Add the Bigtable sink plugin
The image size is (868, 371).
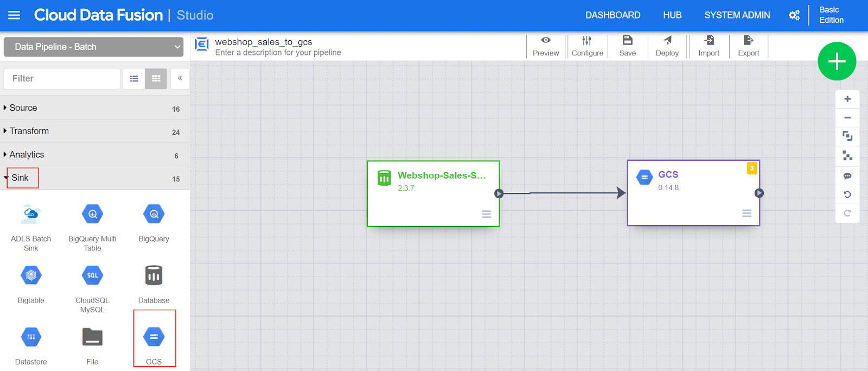[x=31, y=285]
